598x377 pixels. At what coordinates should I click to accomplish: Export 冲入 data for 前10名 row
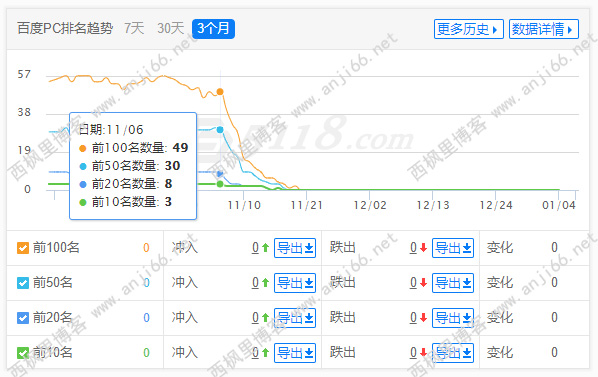pyautogui.click(x=295, y=353)
